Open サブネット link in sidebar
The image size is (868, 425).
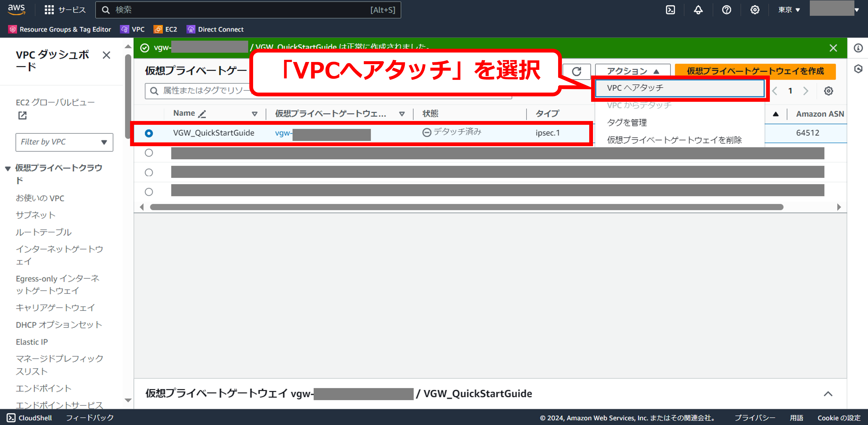[35, 215]
